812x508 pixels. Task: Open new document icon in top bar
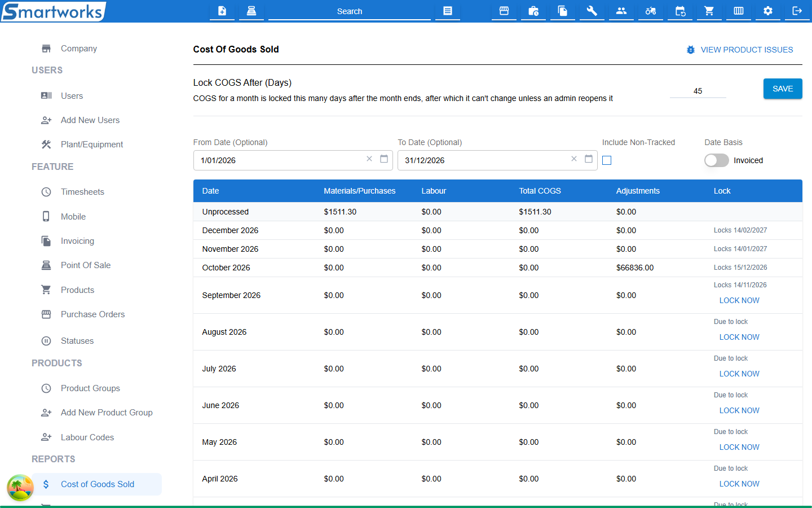click(x=222, y=11)
